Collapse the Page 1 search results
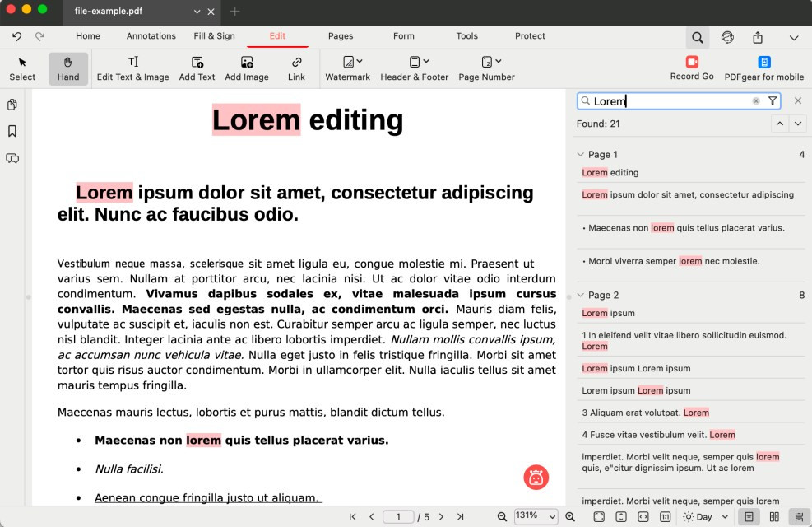 pos(581,155)
